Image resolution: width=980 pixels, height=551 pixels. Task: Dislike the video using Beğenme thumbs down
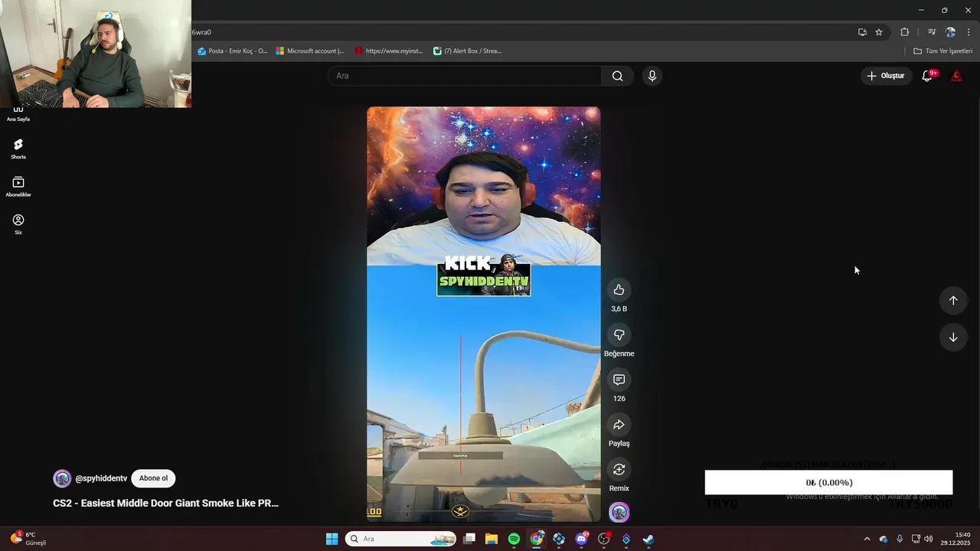pyautogui.click(x=619, y=334)
